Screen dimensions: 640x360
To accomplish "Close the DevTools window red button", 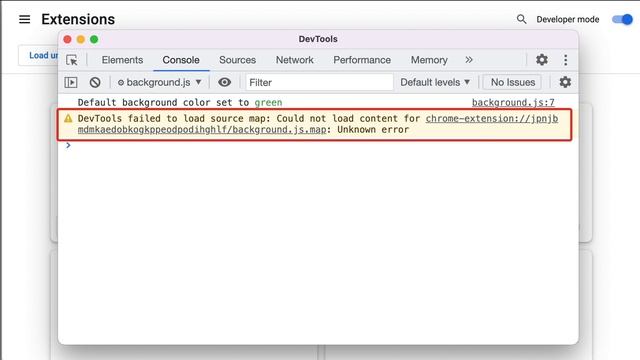I will [67, 39].
